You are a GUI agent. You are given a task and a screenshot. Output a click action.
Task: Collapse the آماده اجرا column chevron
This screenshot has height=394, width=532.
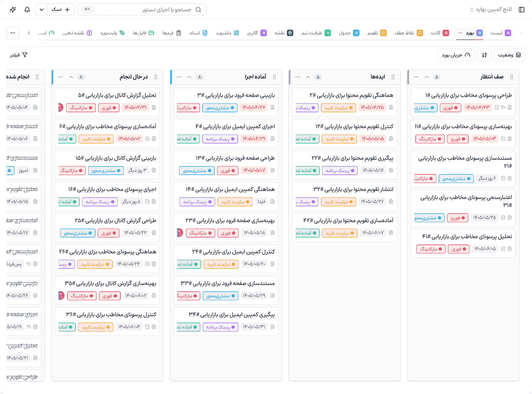pyautogui.click(x=190, y=77)
